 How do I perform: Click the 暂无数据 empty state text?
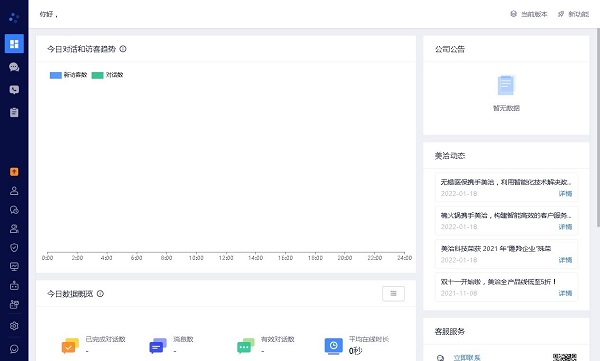tap(506, 108)
